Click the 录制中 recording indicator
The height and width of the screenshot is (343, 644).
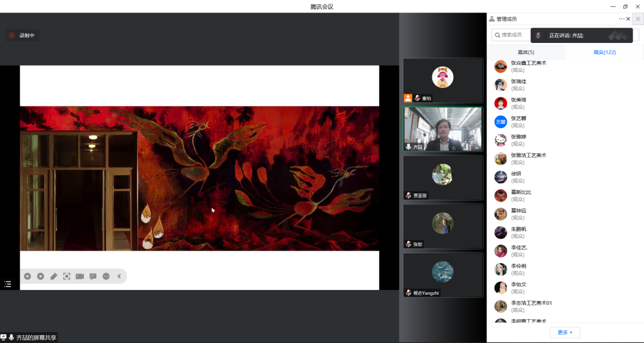coord(23,35)
